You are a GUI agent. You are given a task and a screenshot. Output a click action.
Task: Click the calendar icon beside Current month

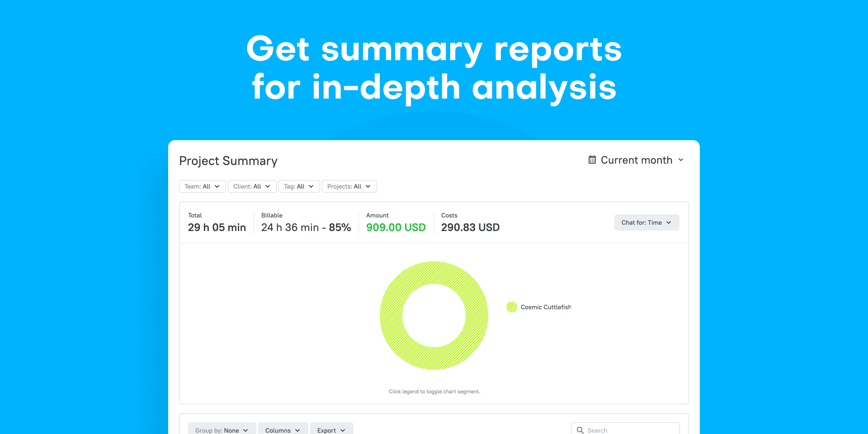(592, 160)
